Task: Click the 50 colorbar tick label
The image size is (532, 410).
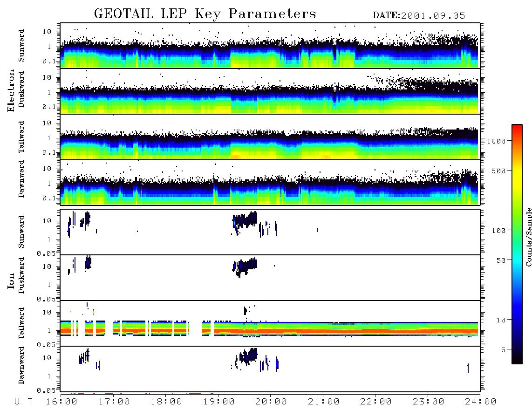Action: coord(501,260)
